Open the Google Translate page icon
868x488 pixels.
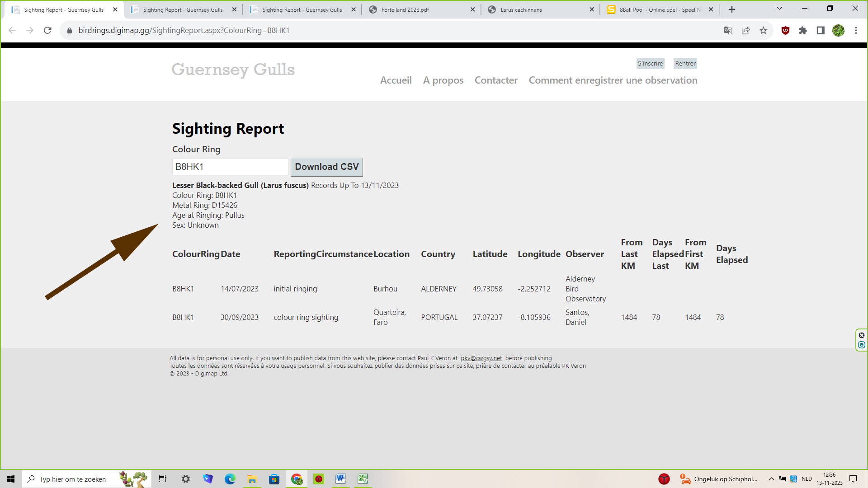pos(728,30)
